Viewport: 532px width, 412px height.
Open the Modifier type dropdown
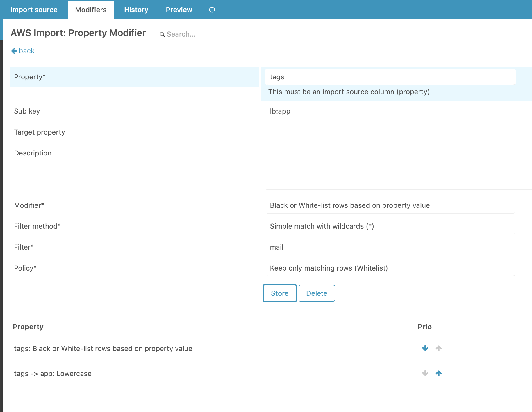click(x=390, y=205)
